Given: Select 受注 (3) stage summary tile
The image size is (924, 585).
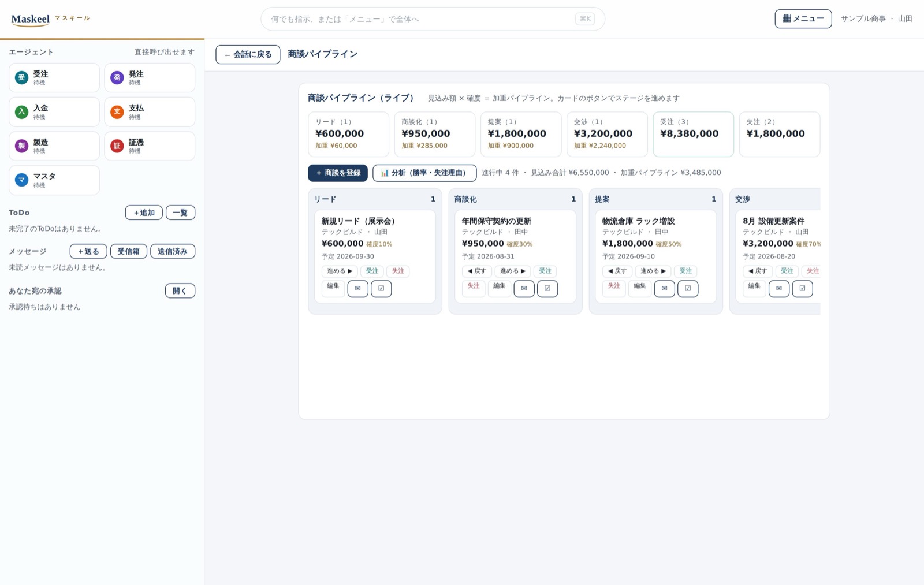Looking at the screenshot, I should (x=693, y=134).
